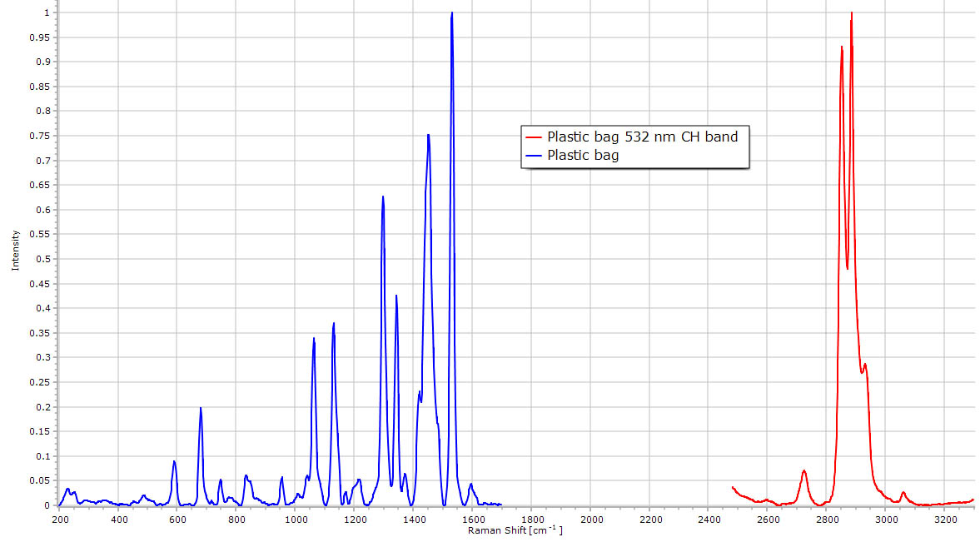This screenshot has height=542, width=980.
Task: Click the x-axis tick label 1000
Action: (x=296, y=520)
